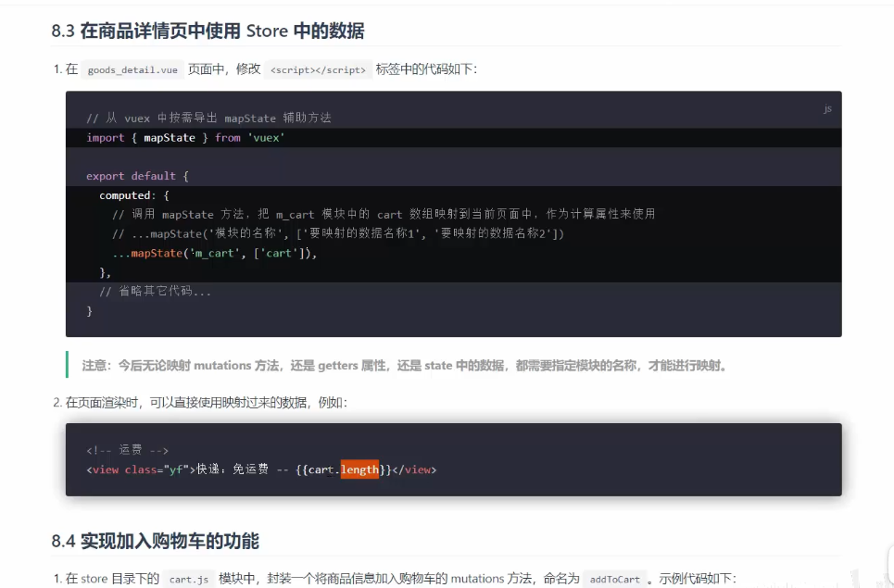The image size is (894, 588).
Task: Click the highlighted word 'length' in code
Action: [x=359, y=469]
